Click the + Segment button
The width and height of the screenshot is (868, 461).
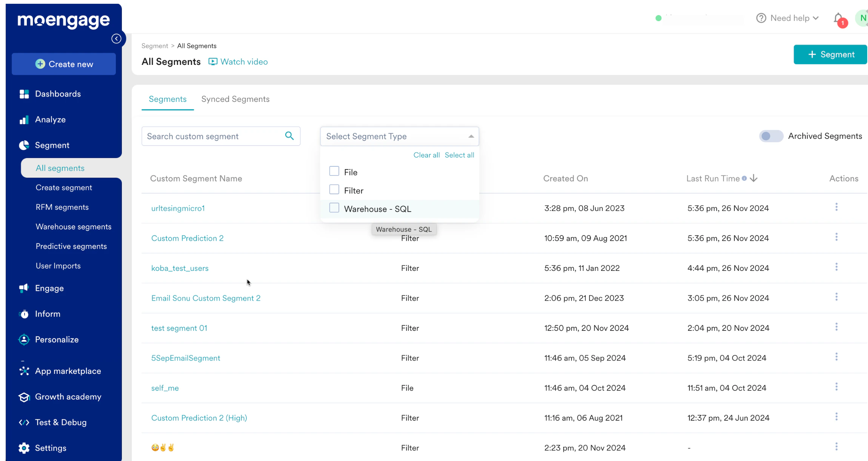(831, 55)
